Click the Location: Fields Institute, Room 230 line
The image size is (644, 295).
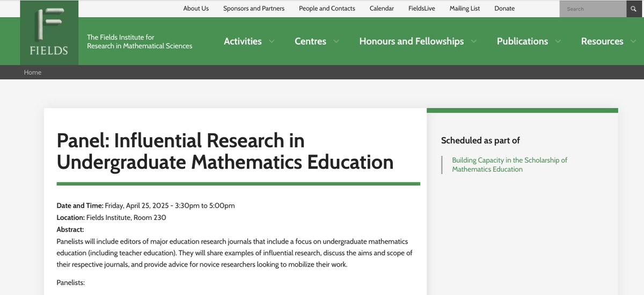click(112, 217)
